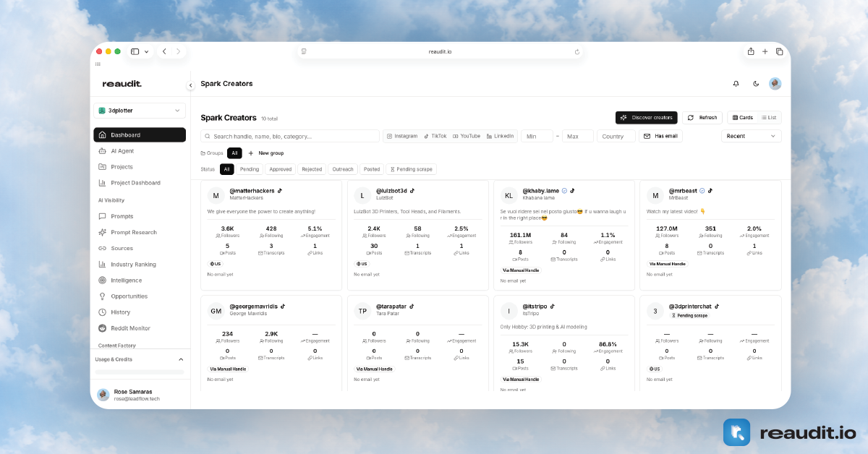The width and height of the screenshot is (868, 454).
Task: Open the @khaby.lame creator handle
Action: [541, 191]
